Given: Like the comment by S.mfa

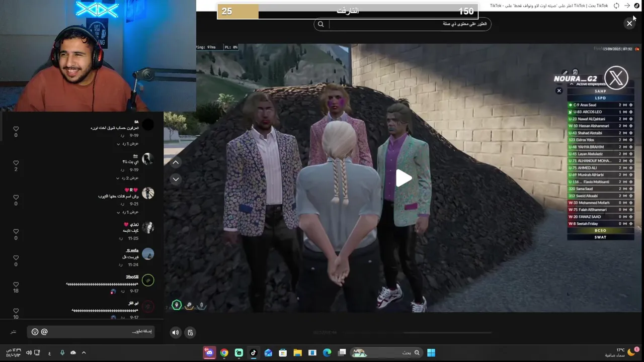Looking at the screenshot, I should pyautogui.click(x=16, y=258).
